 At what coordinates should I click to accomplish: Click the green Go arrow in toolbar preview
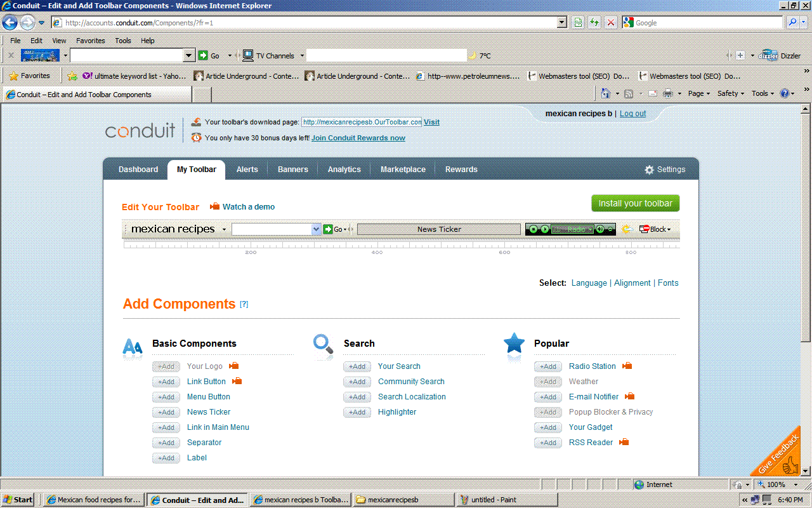pyautogui.click(x=328, y=229)
